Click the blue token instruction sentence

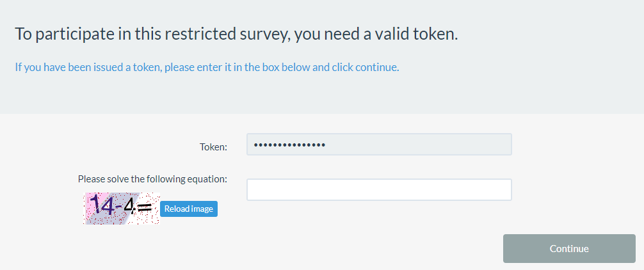point(207,67)
